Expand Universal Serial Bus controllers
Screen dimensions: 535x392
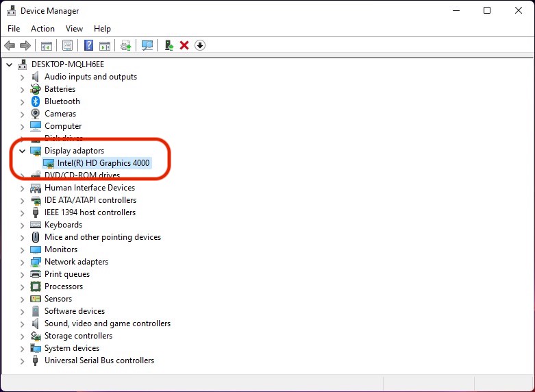[x=22, y=360]
